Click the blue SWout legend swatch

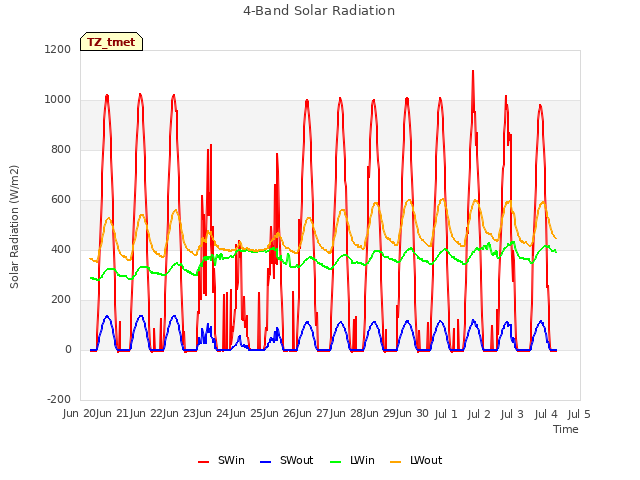265,462
